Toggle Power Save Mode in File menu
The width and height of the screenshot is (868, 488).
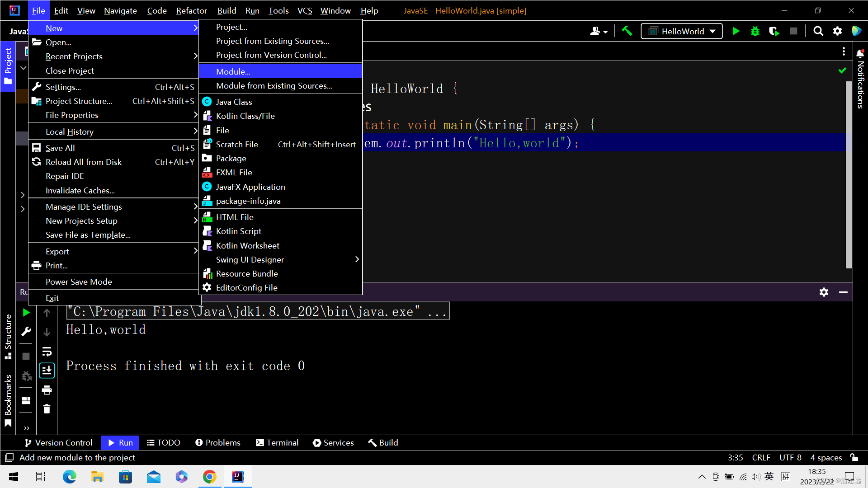tap(79, 282)
